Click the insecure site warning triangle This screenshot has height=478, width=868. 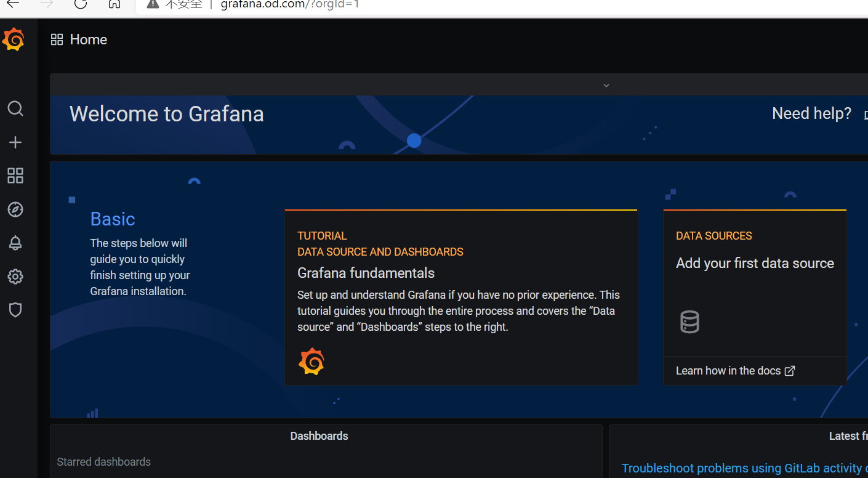coord(153,4)
